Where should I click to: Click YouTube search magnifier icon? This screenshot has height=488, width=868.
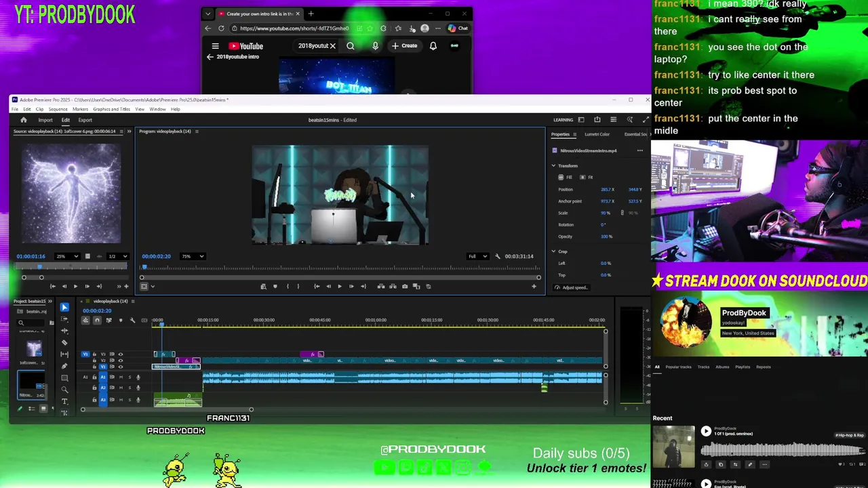point(351,46)
